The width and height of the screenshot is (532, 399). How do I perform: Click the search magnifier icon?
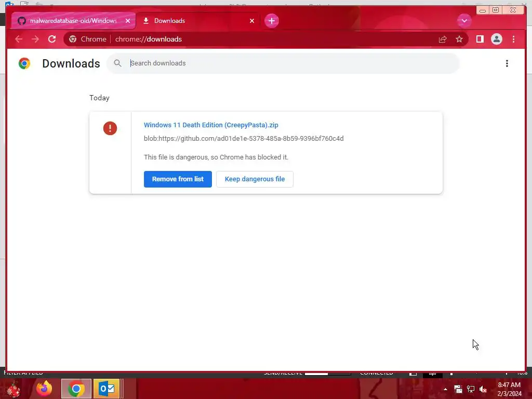[117, 63]
